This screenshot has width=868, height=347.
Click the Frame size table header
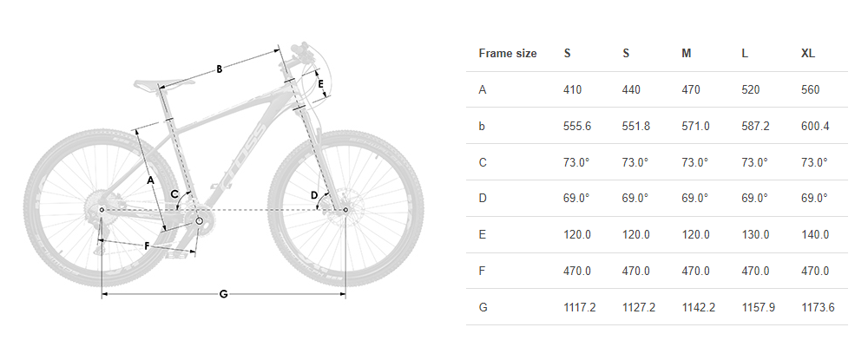[508, 54]
